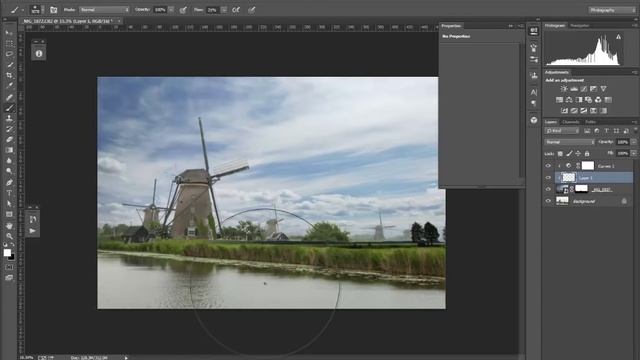Viewport: 640px width, 360px height.
Task: Select the Healing Brush tool
Action: click(9, 97)
